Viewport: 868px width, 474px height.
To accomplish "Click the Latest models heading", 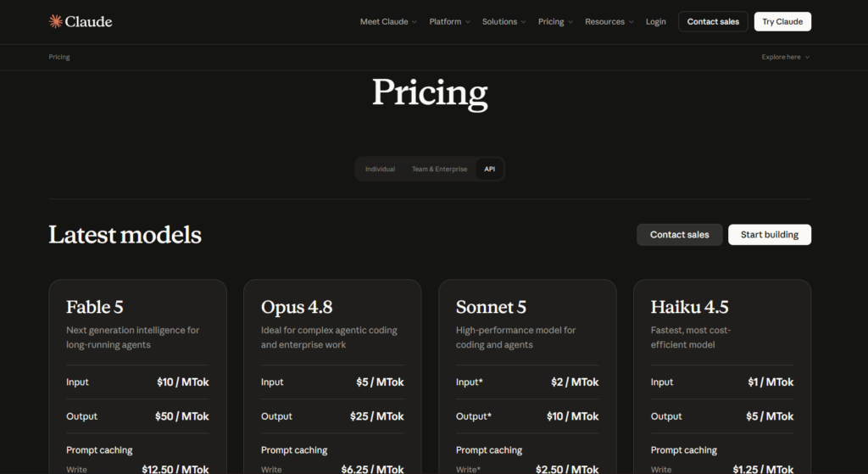I will coord(125,235).
